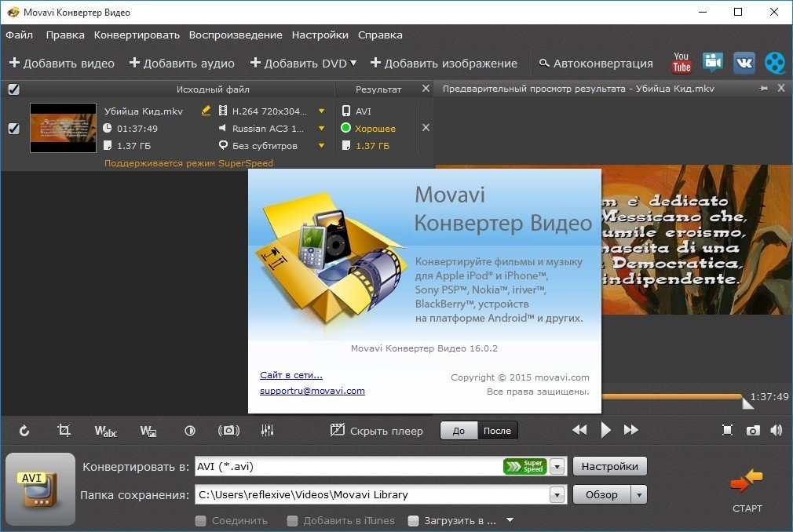This screenshot has height=532, width=793.
Task: Uncheck the Убийца Кид.mkv file checkbox
Action: click(x=13, y=129)
